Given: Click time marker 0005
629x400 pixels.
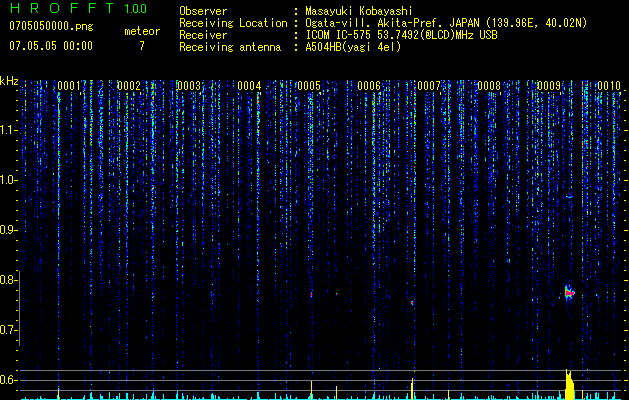Looking at the screenshot, I should (x=309, y=86).
